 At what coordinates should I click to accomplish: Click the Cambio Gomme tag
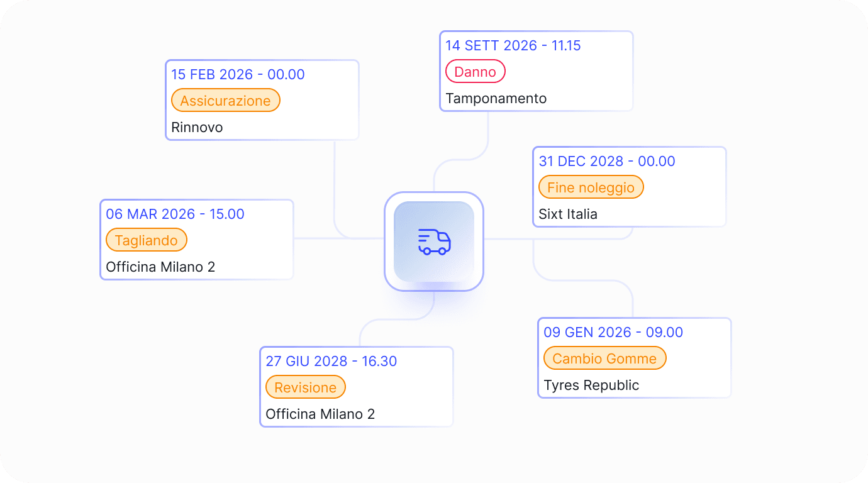tap(604, 358)
